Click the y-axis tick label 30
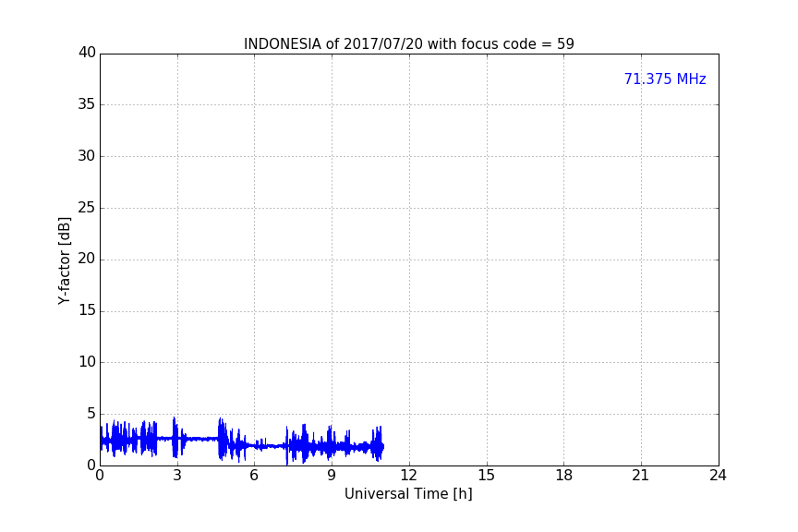 click(87, 156)
